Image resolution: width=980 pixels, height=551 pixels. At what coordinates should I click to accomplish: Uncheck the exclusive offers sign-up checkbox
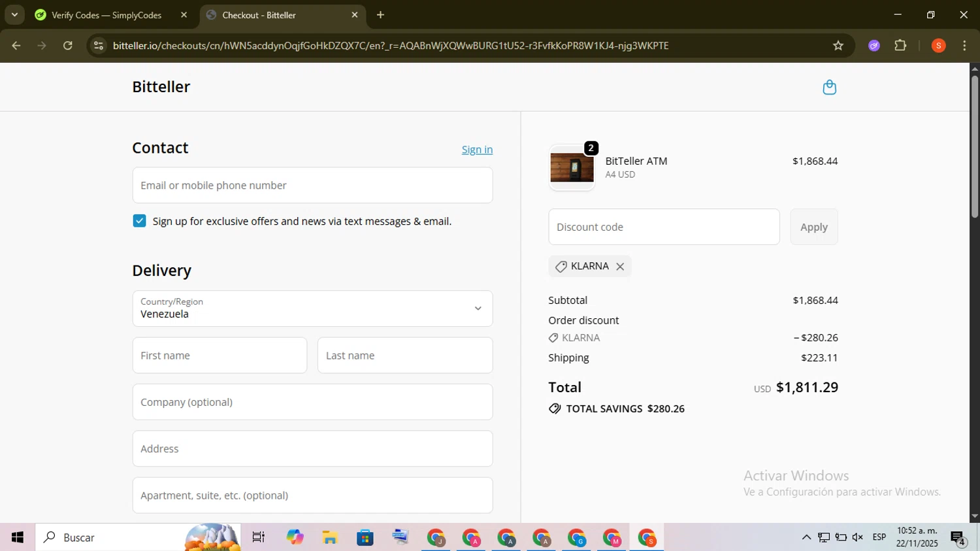tap(139, 221)
